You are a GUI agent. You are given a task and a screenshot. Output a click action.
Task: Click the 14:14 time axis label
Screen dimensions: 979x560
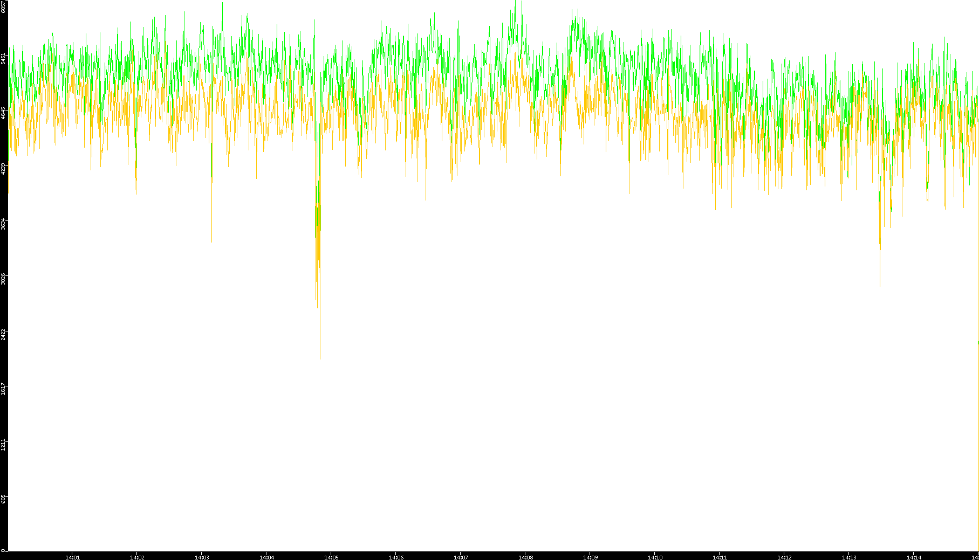[914, 557]
